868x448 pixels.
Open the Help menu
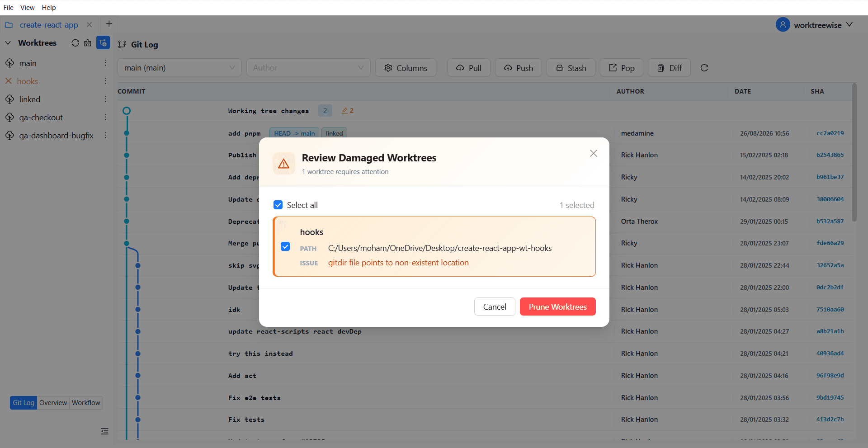point(49,8)
